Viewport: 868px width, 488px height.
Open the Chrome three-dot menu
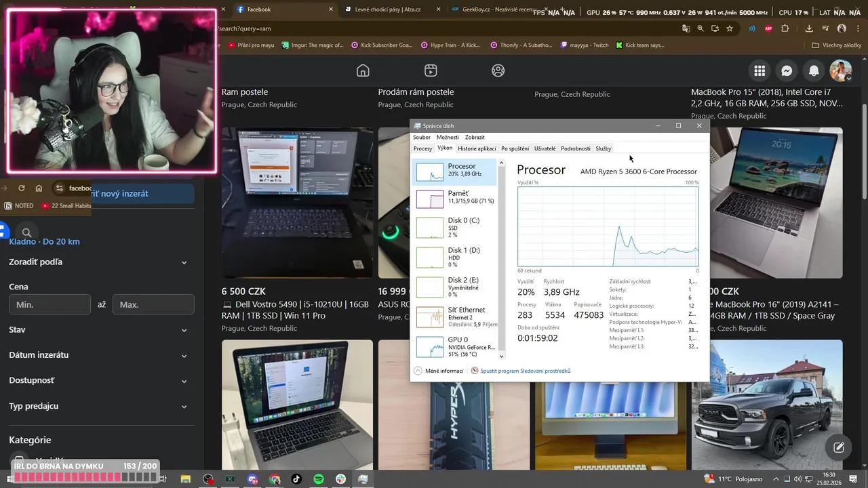(x=858, y=28)
